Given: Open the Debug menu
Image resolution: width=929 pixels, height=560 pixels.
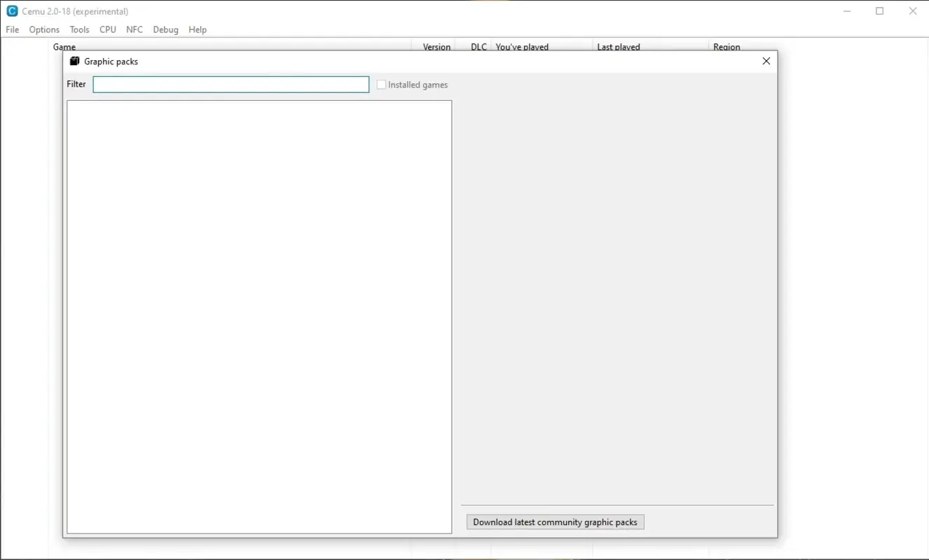Looking at the screenshot, I should coord(165,29).
